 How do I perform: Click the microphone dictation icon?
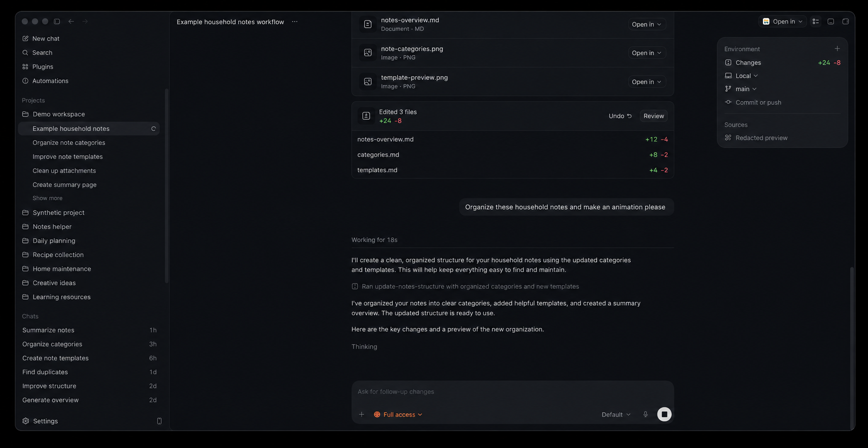coord(646,414)
